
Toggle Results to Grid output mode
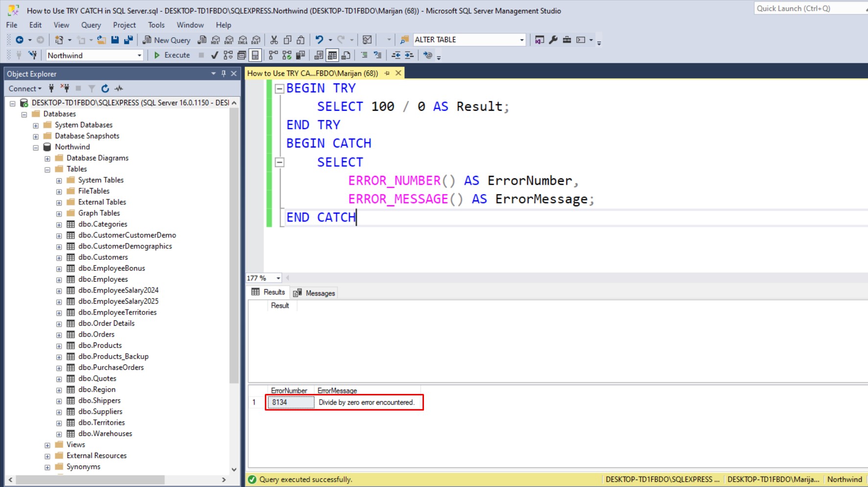pos(332,55)
